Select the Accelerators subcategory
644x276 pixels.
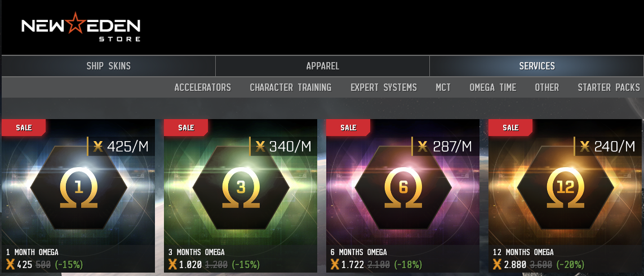click(x=202, y=87)
